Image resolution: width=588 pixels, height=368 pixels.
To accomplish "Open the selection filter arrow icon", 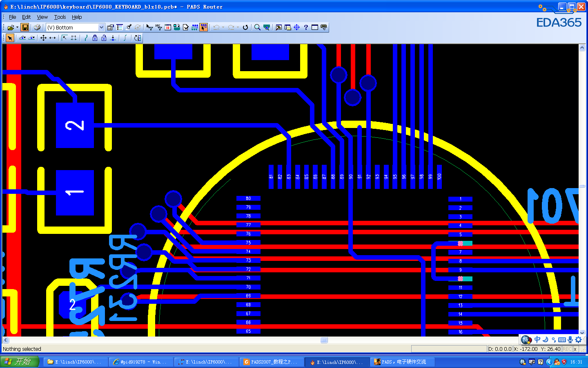I will pos(149,27).
